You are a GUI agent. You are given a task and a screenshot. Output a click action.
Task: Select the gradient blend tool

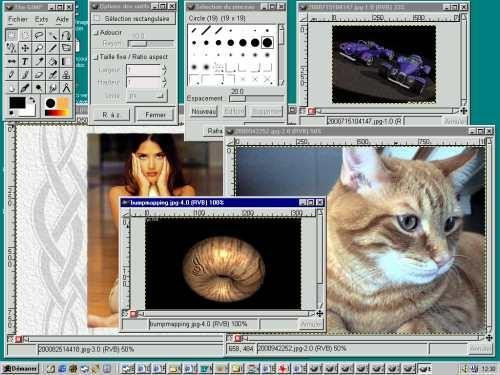[66, 62]
